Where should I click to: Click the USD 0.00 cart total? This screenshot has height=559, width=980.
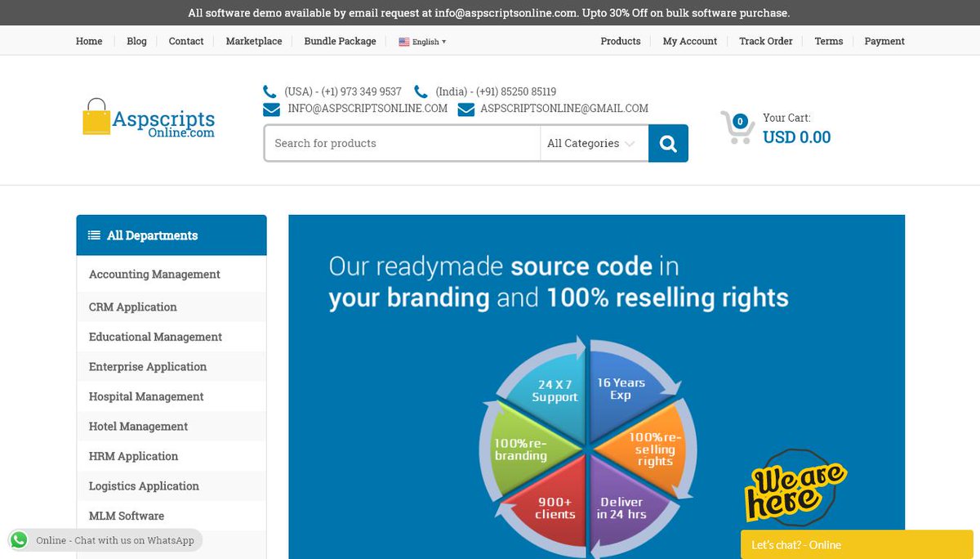796,137
